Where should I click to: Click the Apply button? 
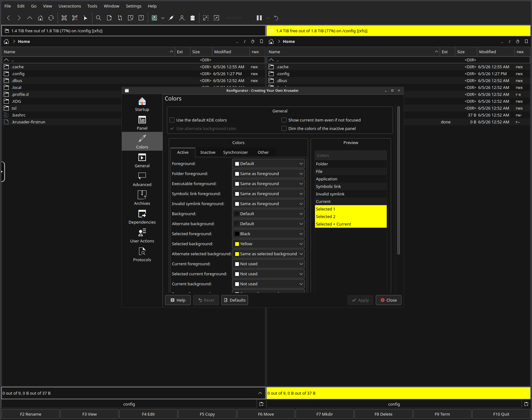coord(360,300)
